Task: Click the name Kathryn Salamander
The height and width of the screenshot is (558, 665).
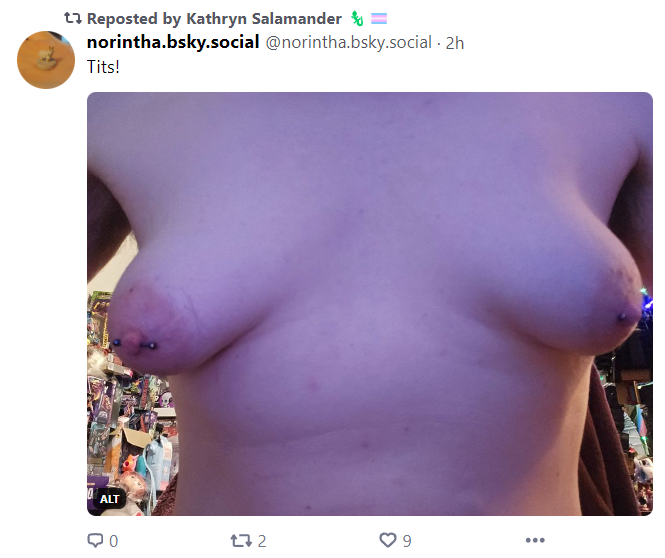Action: point(264,19)
